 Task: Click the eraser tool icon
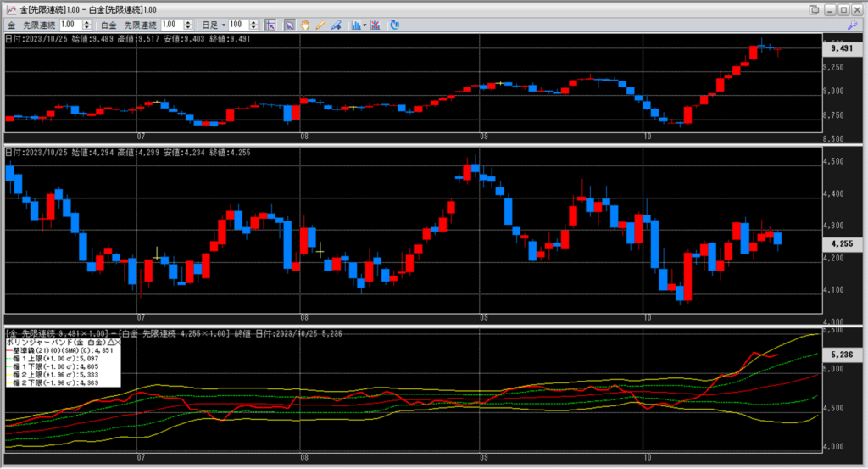[x=336, y=25]
